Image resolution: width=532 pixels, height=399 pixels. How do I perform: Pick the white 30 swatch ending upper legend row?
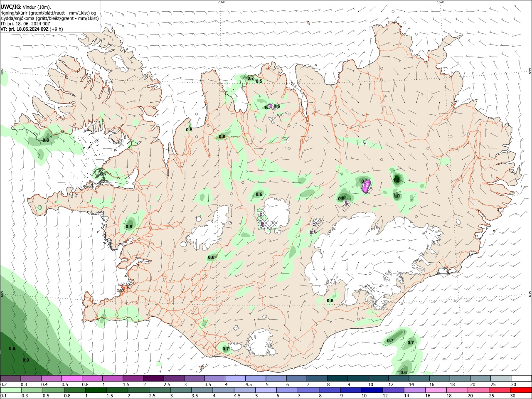tap(521, 379)
